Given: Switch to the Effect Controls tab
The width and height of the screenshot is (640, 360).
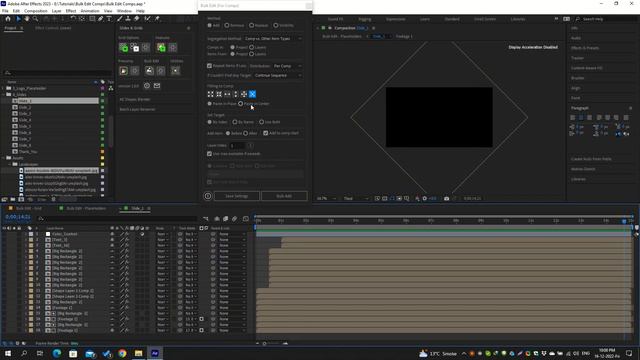Looking at the screenshot, I should coord(53,28).
